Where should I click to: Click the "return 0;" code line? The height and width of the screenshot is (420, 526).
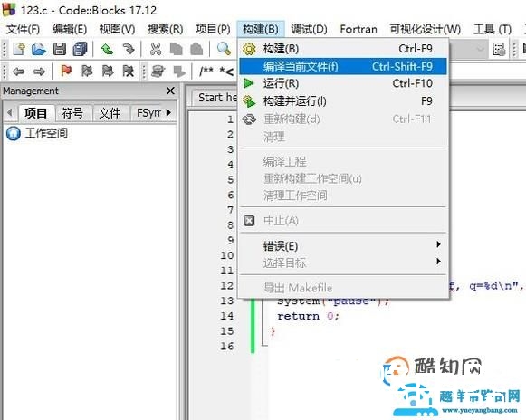(308, 316)
